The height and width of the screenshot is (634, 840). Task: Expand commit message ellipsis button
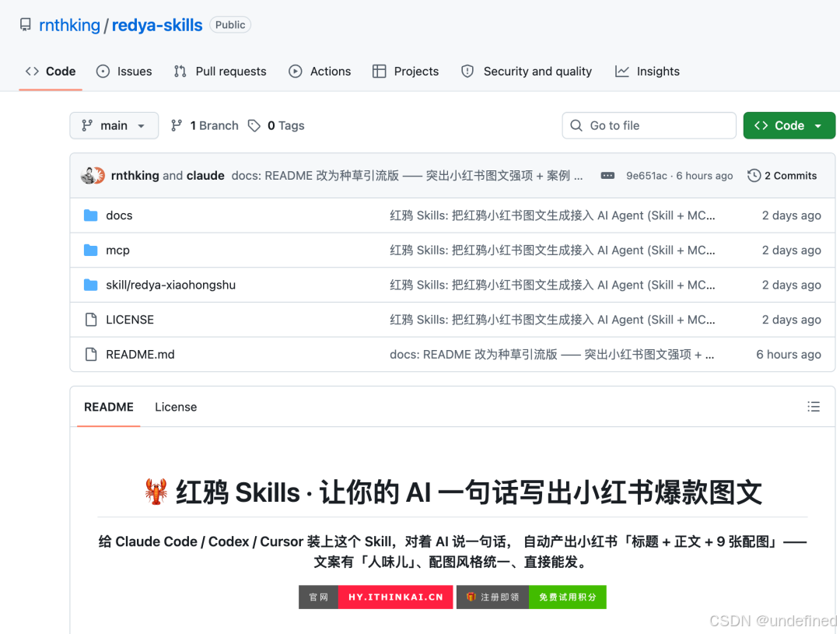pyautogui.click(x=607, y=175)
